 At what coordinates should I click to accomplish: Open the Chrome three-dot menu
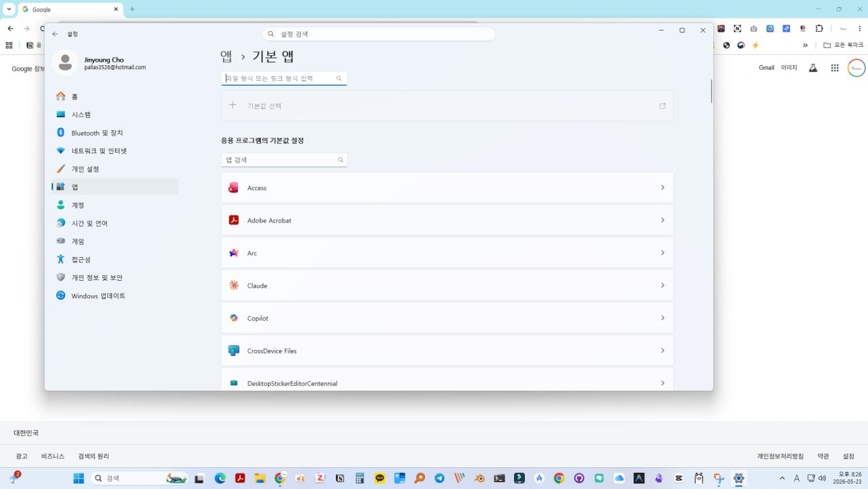click(860, 28)
